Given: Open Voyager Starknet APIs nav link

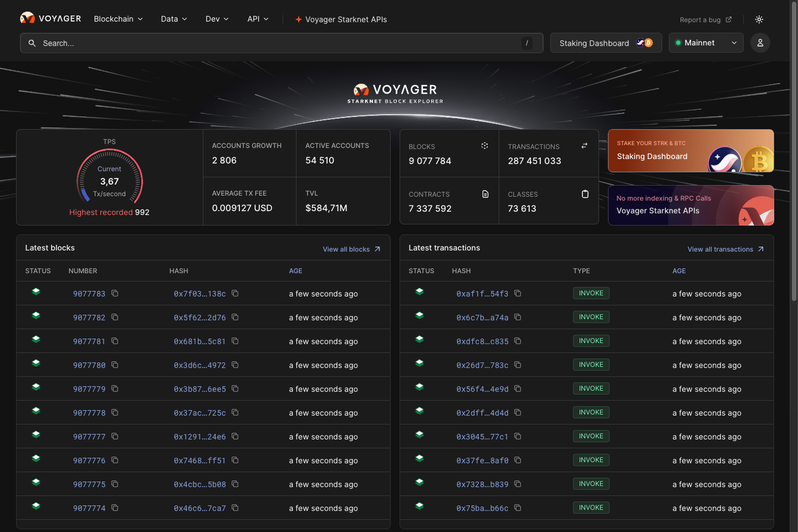Looking at the screenshot, I should click(x=341, y=19).
